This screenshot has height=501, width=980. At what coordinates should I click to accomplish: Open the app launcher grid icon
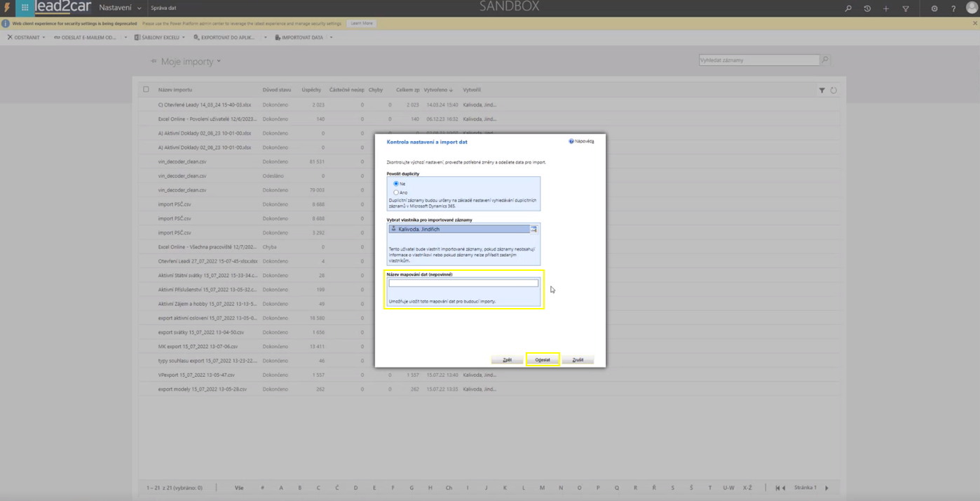pyautogui.click(x=25, y=8)
